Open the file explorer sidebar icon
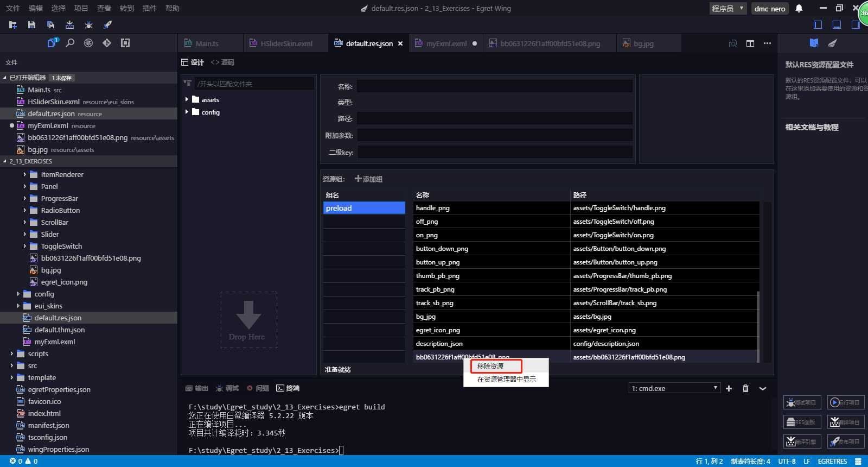The image size is (868, 467). click(x=52, y=43)
